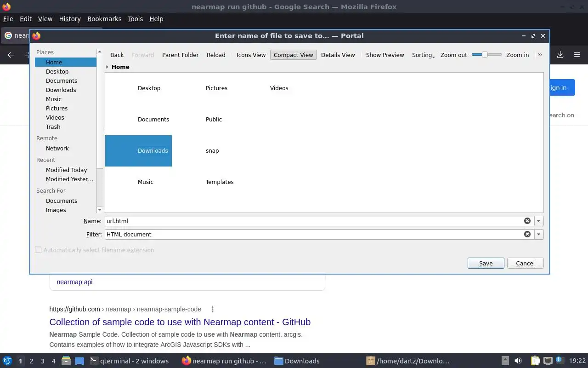The image size is (588, 368).
Task: Switch to Icons View
Action: click(251, 55)
